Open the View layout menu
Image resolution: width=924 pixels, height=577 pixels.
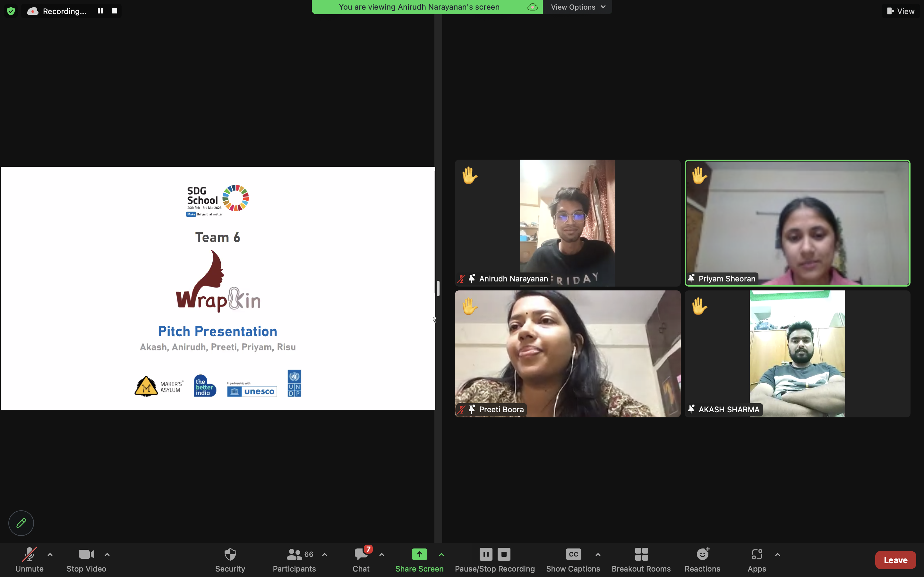(x=901, y=11)
